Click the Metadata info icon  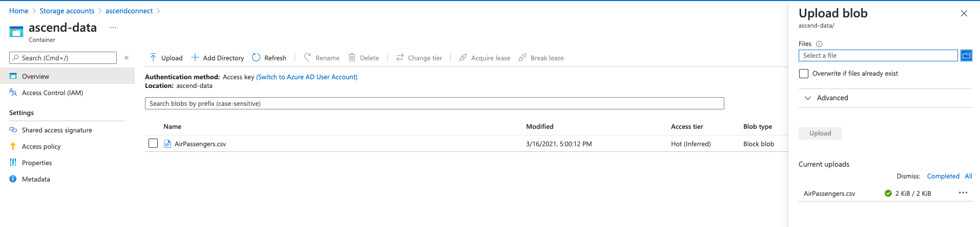click(x=13, y=179)
